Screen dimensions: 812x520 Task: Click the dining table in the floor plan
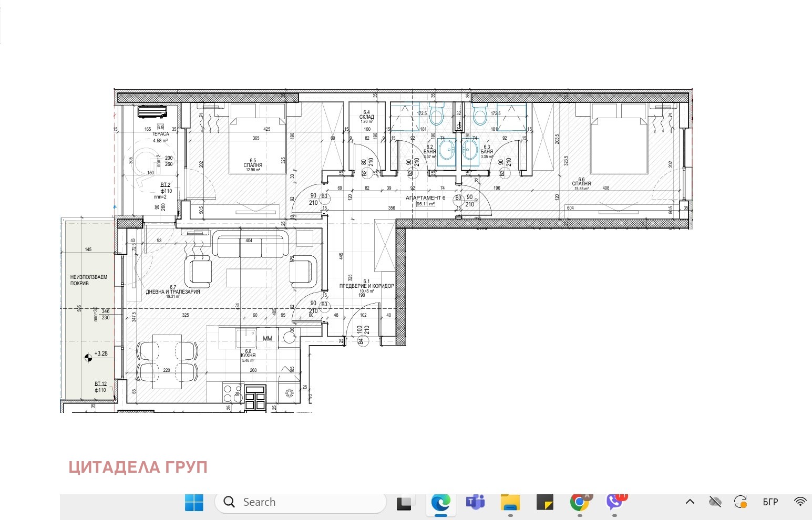pos(167,362)
